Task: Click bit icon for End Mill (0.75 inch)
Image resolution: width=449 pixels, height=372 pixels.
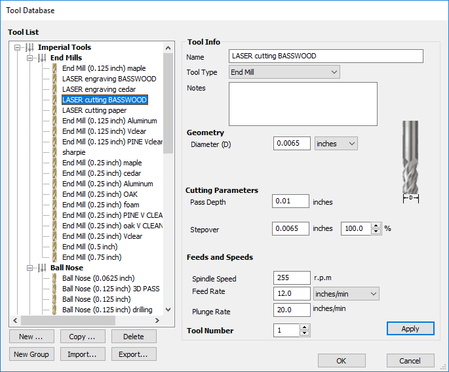Action: (x=54, y=257)
